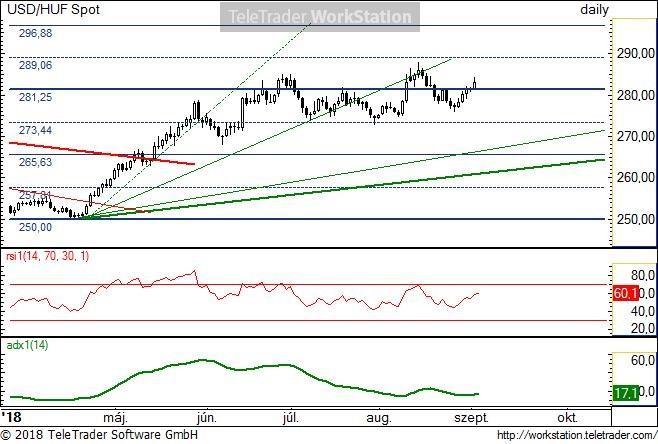The height and width of the screenshot is (444, 658).
Task: Open the rsi1(14, 70, 30, 1) indicator label
Action: [47, 256]
